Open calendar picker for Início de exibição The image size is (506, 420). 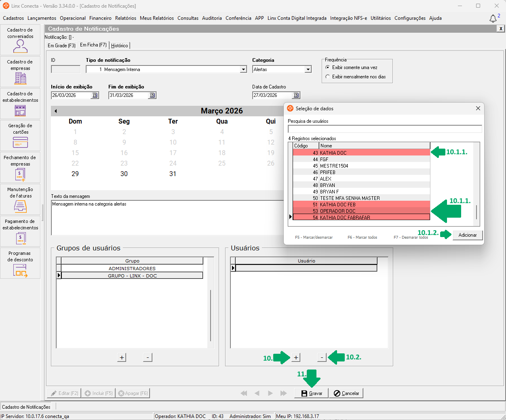pyautogui.click(x=95, y=95)
